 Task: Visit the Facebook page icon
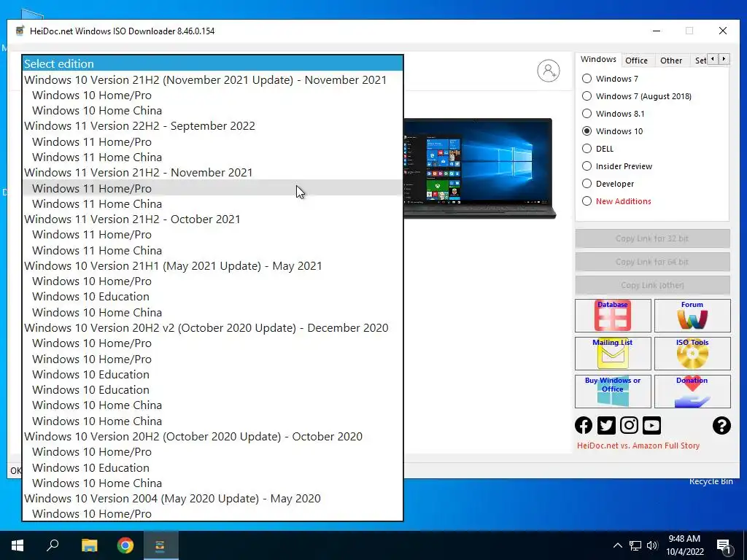point(584,425)
